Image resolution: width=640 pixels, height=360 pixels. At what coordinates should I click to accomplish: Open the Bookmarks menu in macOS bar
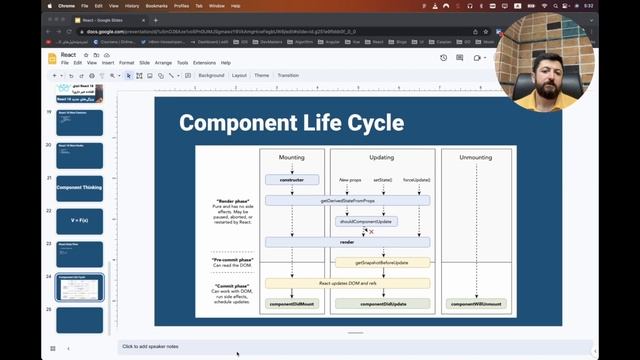point(156,6)
